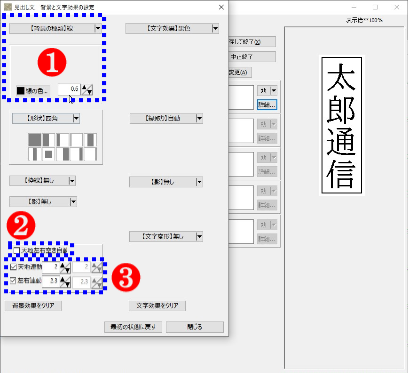
Task: Open the text-effects shadow dropdown
Action: click(x=166, y=182)
